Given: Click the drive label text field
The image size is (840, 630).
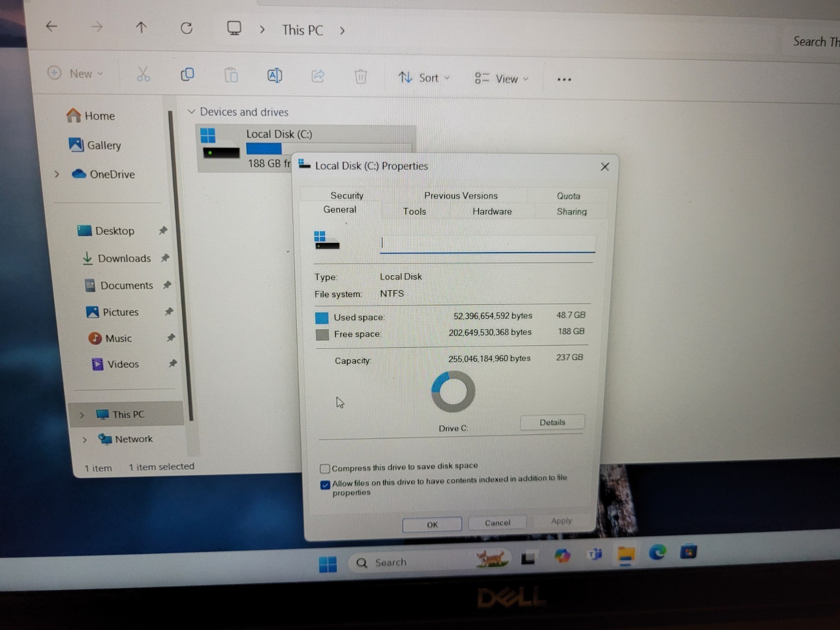Looking at the screenshot, I should pos(487,243).
